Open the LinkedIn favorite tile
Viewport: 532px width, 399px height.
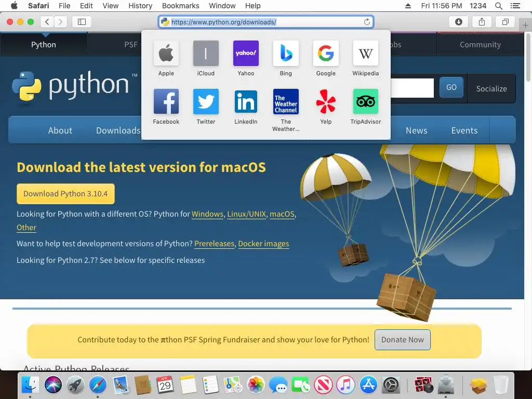click(x=246, y=101)
